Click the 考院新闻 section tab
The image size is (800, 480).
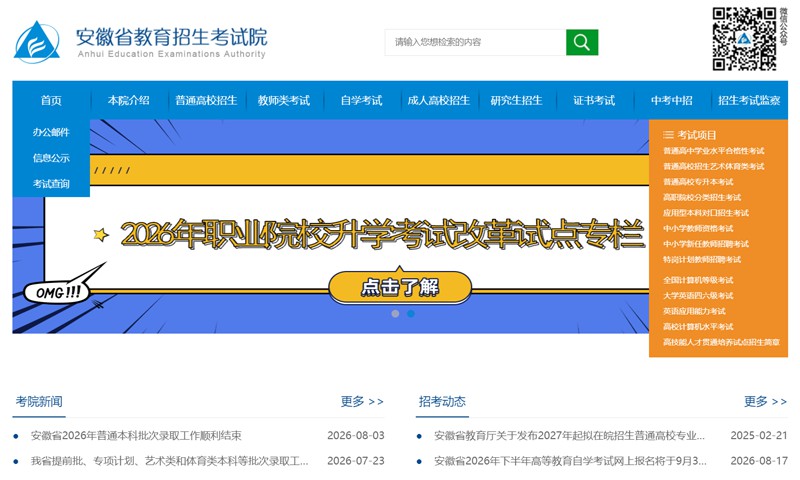(39, 401)
